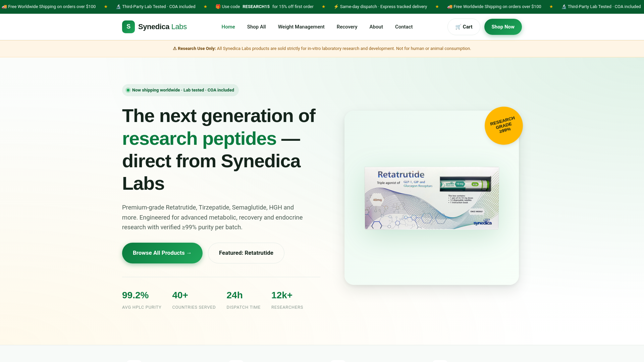Viewport: 644px width, 362px height.
Task: Click the 40+ countries served stat
Action: coord(180,295)
